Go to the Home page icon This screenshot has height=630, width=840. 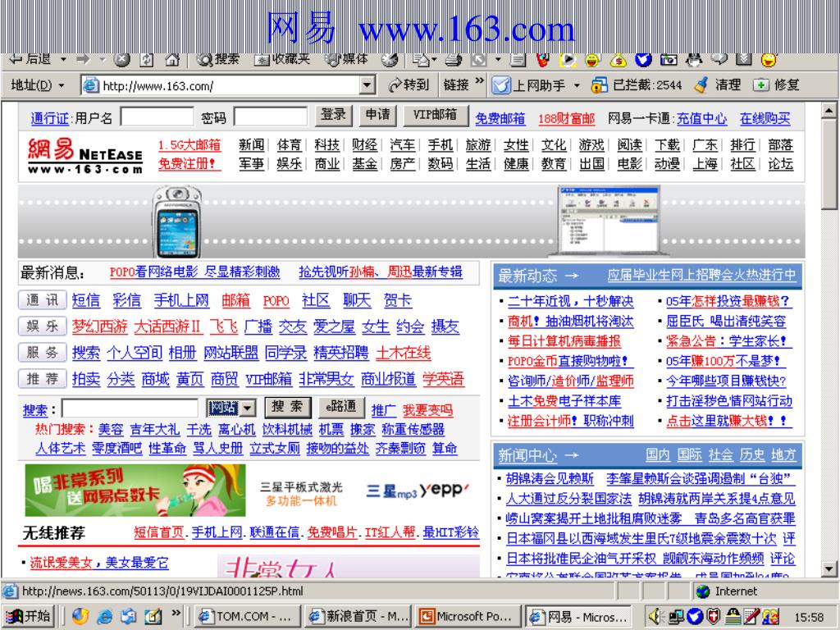(x=172, y=59)
